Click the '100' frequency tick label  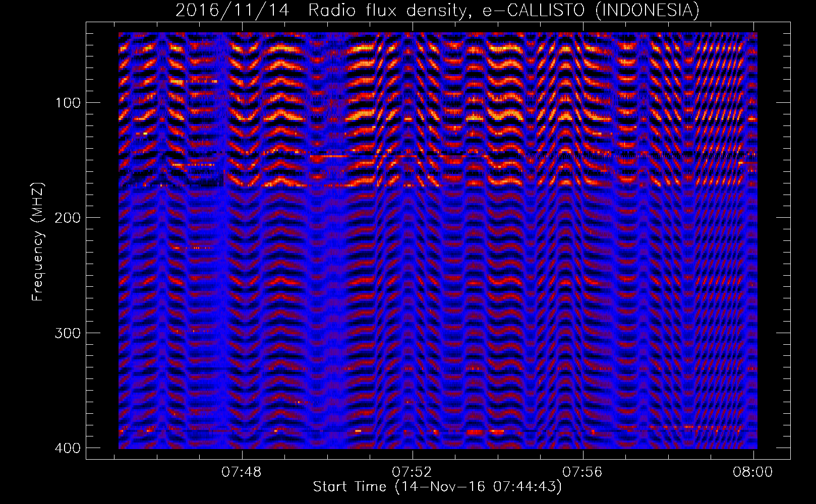(x=67, y=103)
